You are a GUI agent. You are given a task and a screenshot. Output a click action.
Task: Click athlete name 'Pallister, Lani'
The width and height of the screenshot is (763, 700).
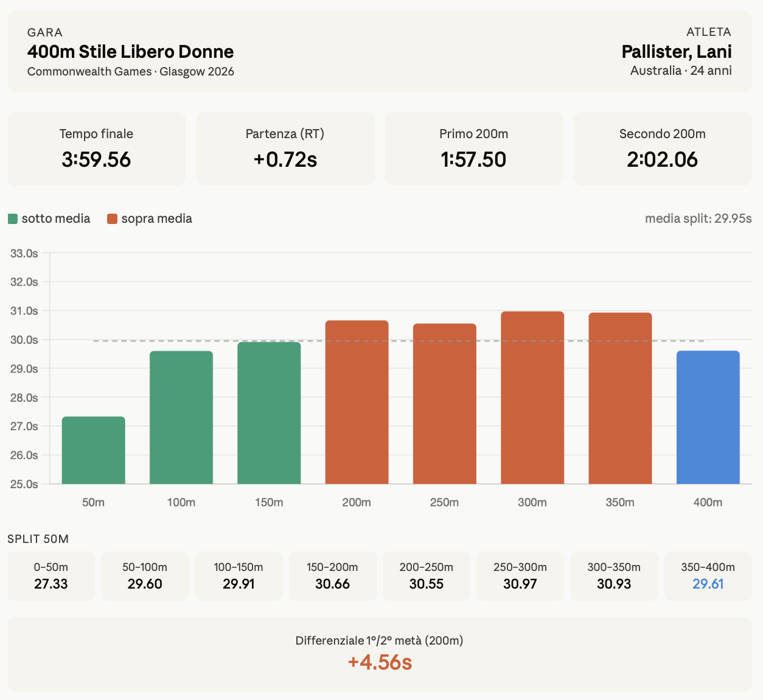tap(677, 52)
